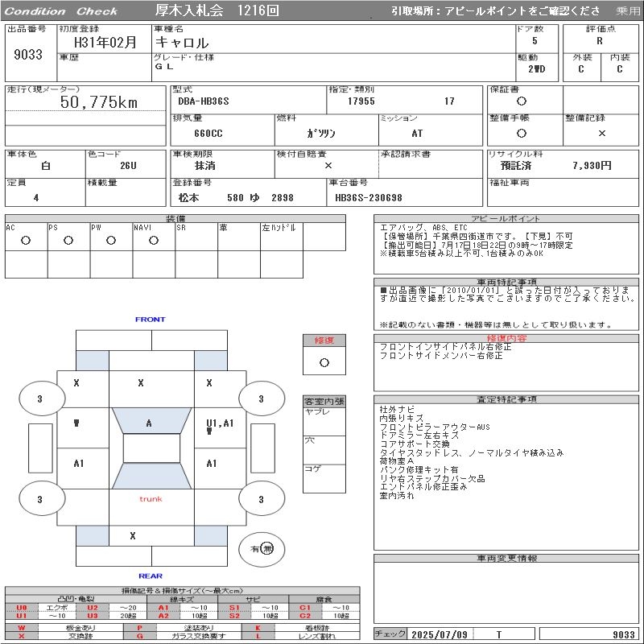Click フロントサイドメンバー右修正 repair entry
Viewport: 644px width, 644px height.
440,355
